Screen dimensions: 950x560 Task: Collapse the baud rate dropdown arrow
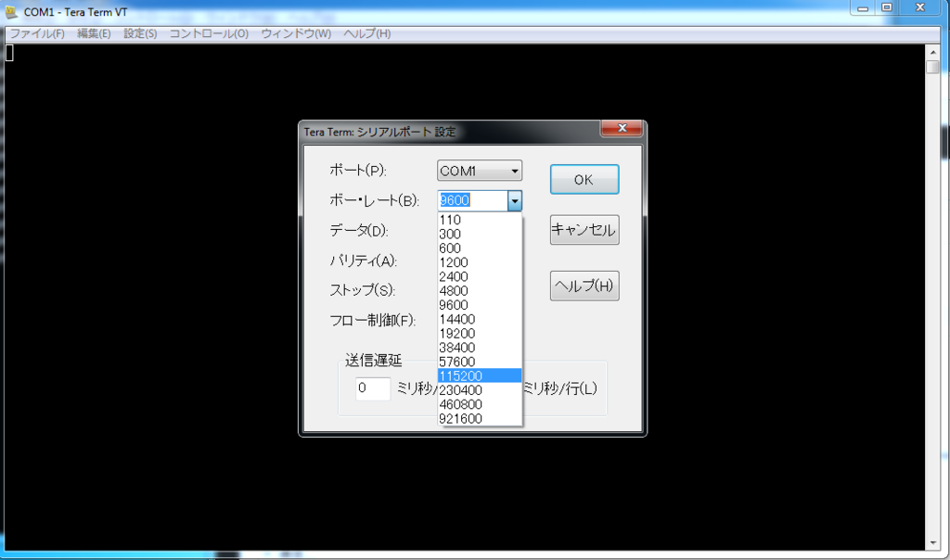[514, 200]
